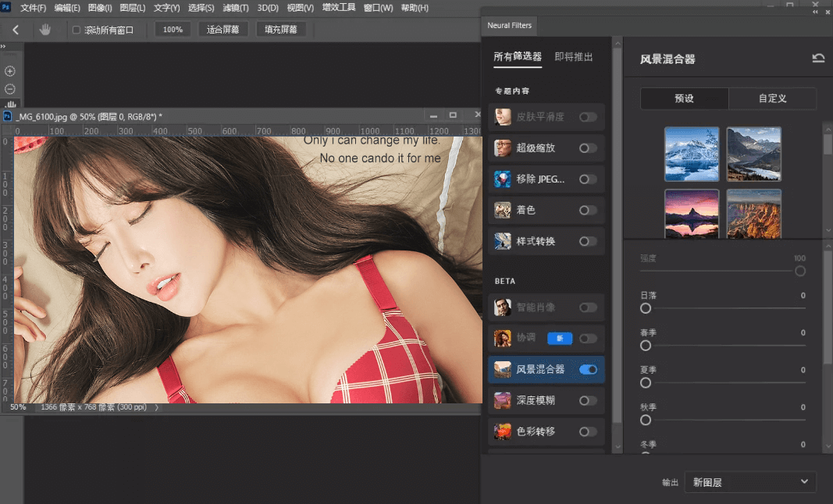Open the 输出 new-layer dropdown
Screen dimensions: 833x504
pyautogui.click(x=749, y=481)
